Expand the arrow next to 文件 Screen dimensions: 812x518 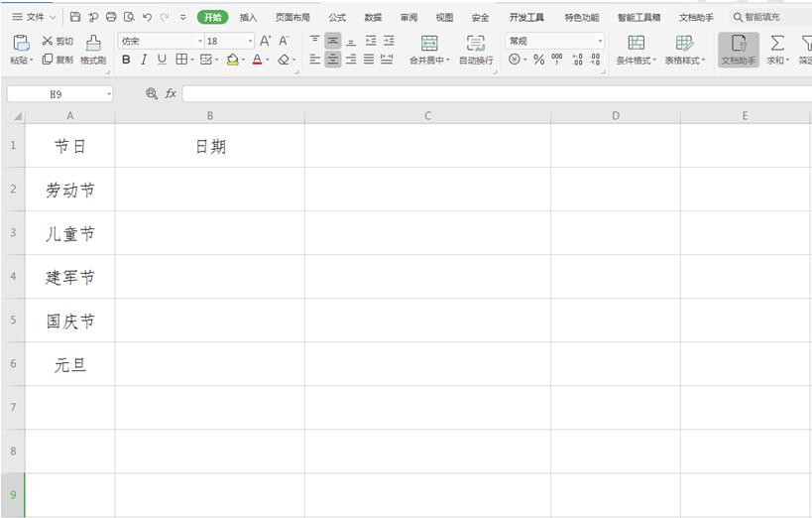pos(53,17)
